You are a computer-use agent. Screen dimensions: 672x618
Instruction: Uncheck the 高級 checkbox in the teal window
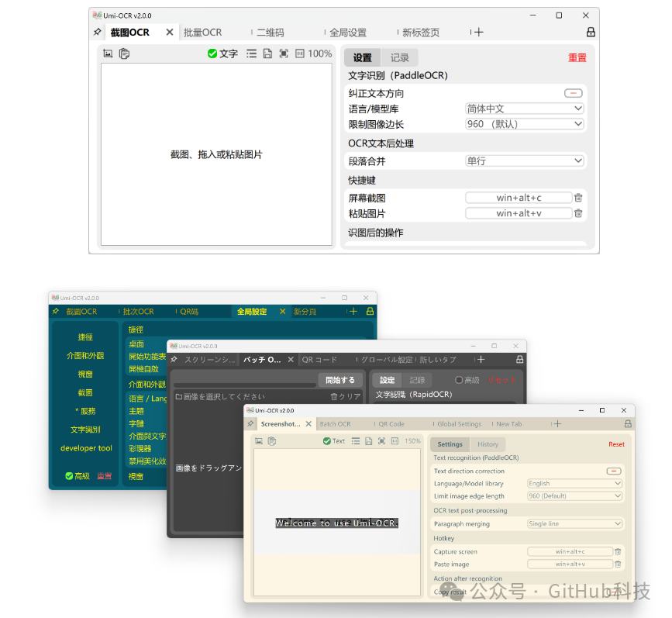pyautogui.click(x=69, y=475)
